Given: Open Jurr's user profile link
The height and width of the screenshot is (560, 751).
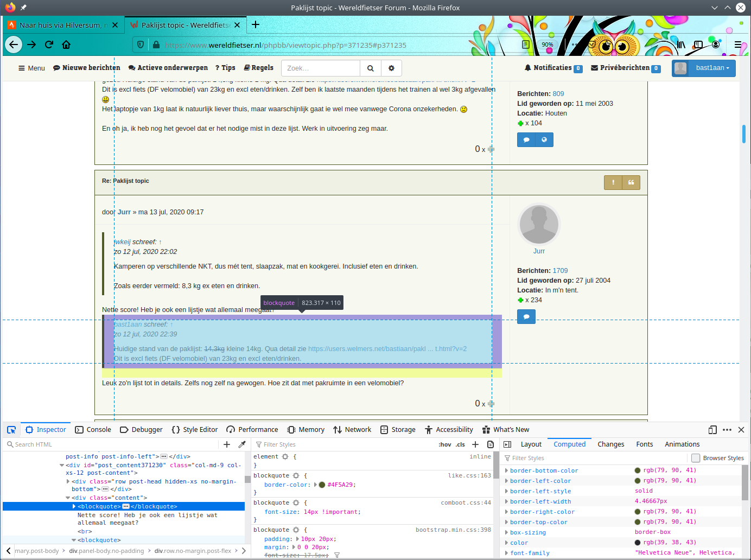Looking at the screenshot, I should pyautogui.click(x=539, y=251).
